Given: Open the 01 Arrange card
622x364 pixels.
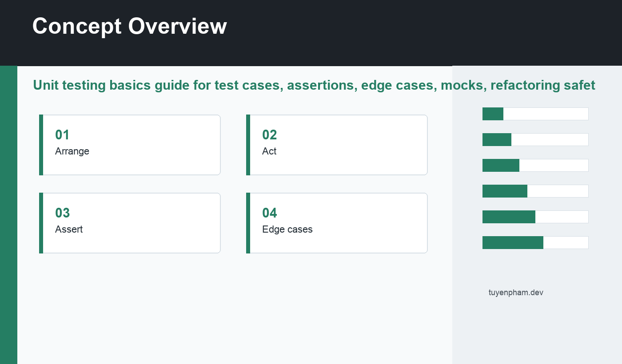Looking at the screenshot, I should coord(130,145).
